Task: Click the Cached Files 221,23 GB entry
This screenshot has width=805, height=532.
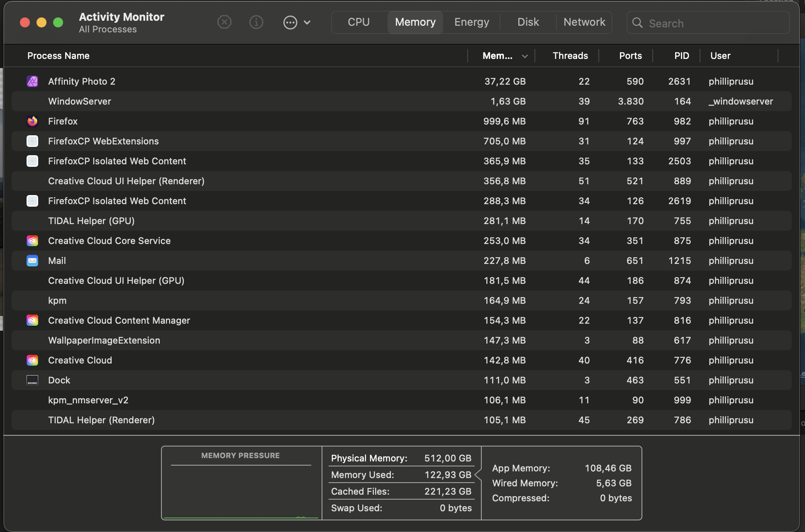Action: pyautogui.click(x=401, y=491)
